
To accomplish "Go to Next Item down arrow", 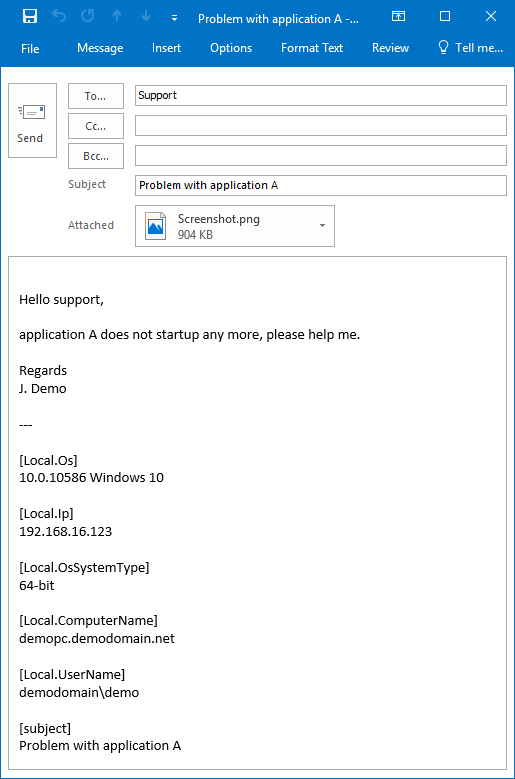I will (x=146, y=16).
